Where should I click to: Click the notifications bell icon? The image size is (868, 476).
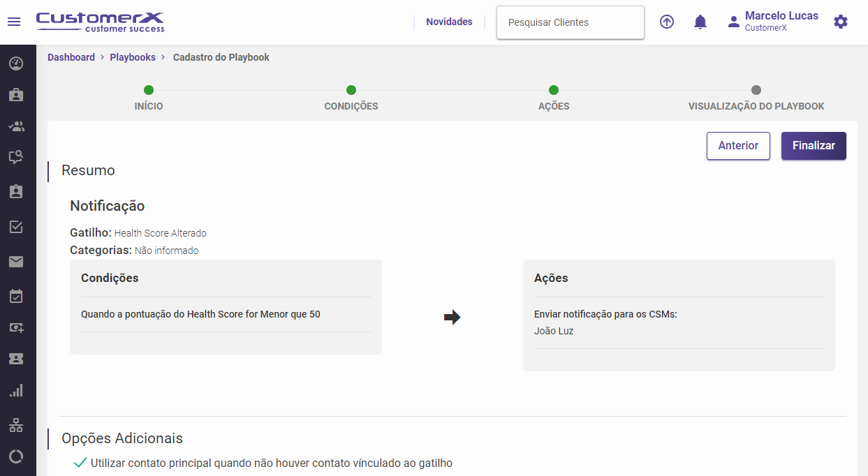[x=700, y=22]
